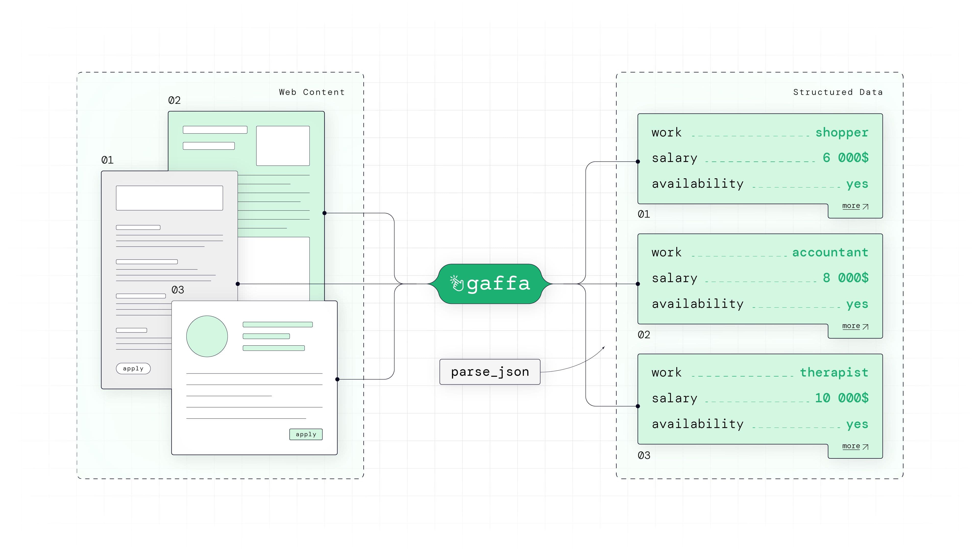Click the green circle avatar on page 03
The width and height of the screenshot is (980, 551).
point(207,336)
